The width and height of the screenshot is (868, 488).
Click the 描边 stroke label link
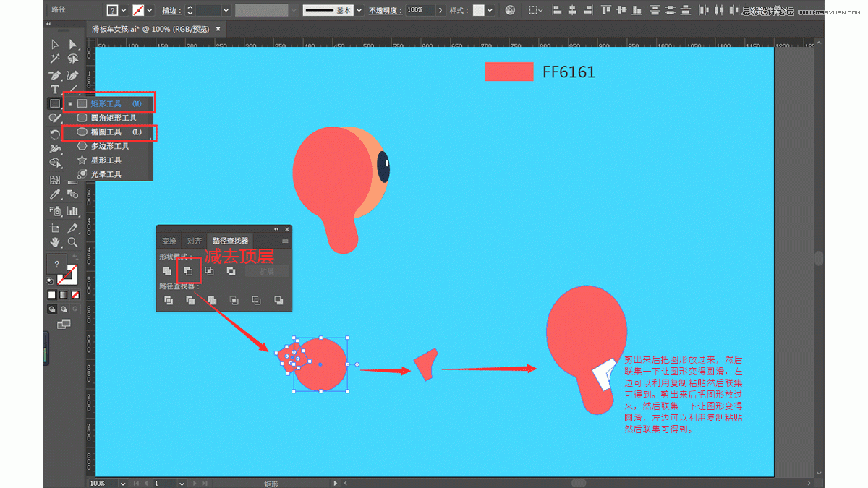pos(171,10)
